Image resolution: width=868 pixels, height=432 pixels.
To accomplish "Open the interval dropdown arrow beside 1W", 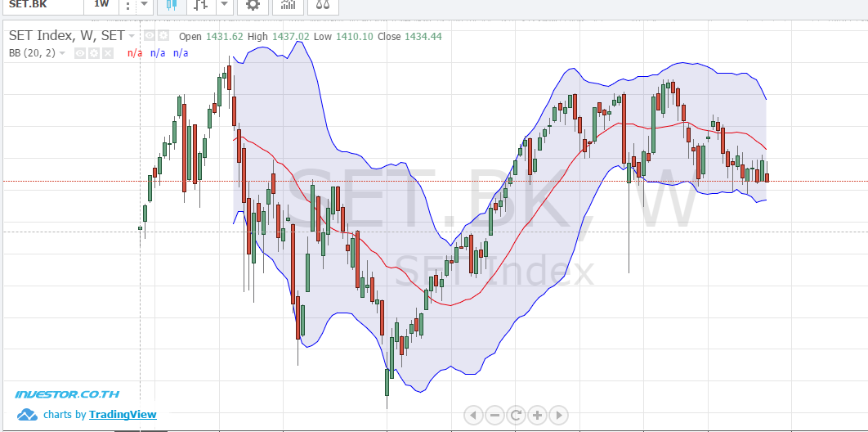I will click(x=144, y=4).
